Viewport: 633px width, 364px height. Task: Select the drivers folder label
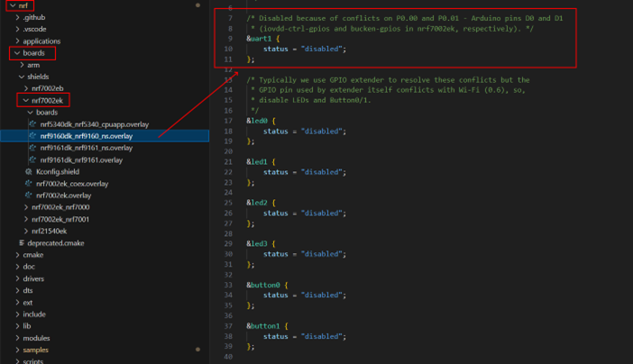click(x=33, y=278)
